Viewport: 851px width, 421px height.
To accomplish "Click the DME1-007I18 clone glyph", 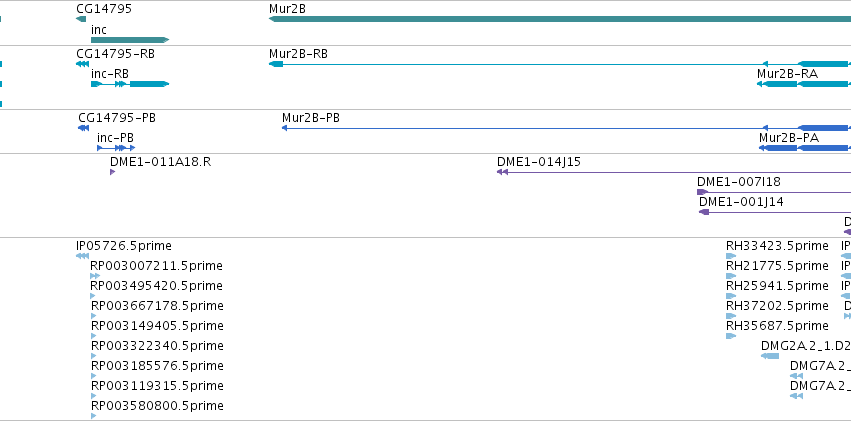I will pos(774,192).
